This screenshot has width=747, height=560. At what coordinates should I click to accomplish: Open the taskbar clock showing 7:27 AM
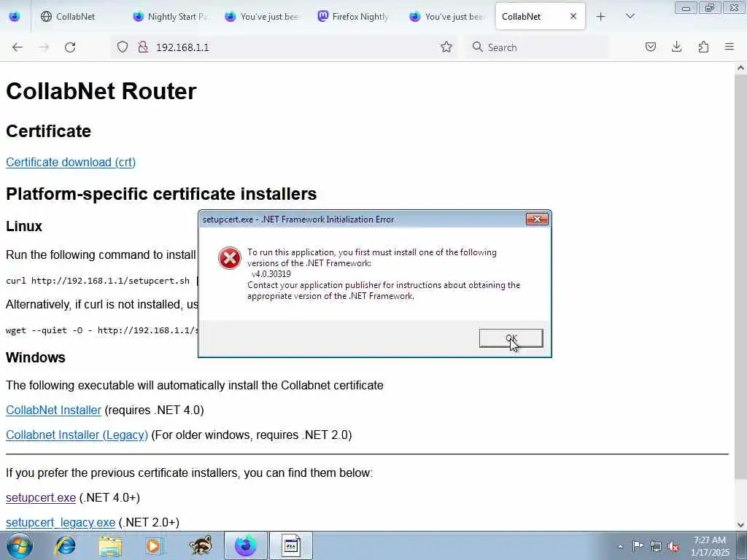(x=710, y=546)
